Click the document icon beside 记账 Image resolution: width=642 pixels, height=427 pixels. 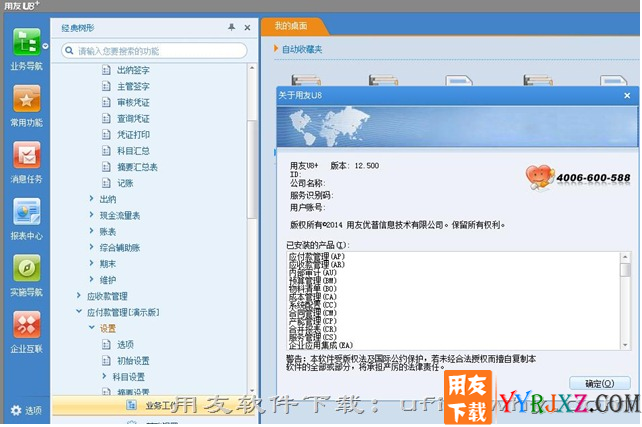(x=106, y=183)
